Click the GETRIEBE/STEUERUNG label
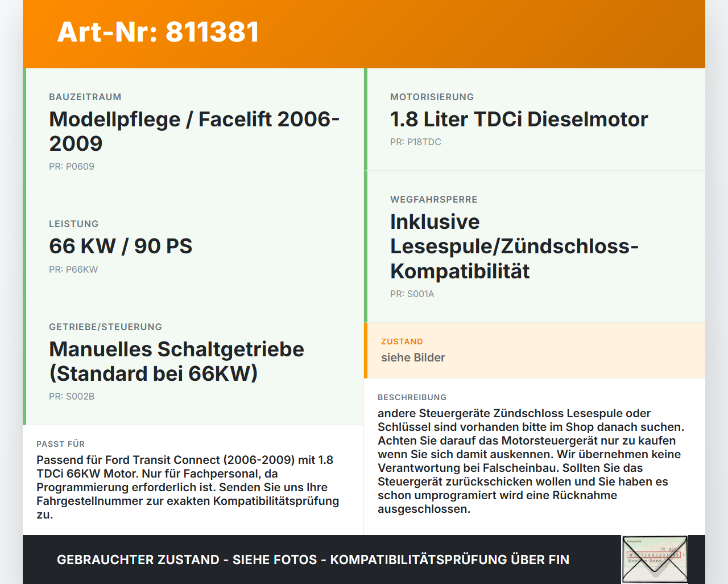The width and height of the screenshot is (728, 584). pos(106,327)
